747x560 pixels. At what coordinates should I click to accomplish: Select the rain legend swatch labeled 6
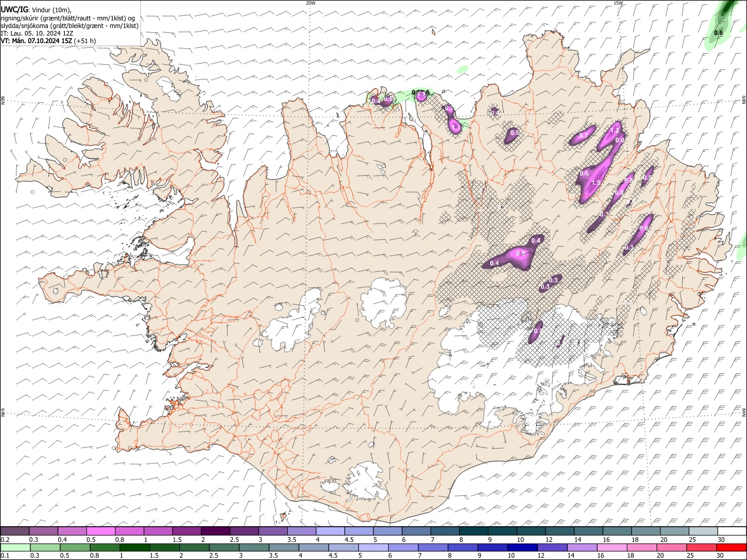403,547
